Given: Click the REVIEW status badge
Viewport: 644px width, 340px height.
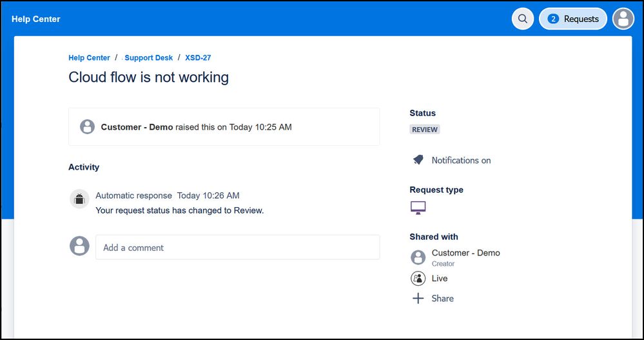Looking at the screenshot, I should 425,129.
